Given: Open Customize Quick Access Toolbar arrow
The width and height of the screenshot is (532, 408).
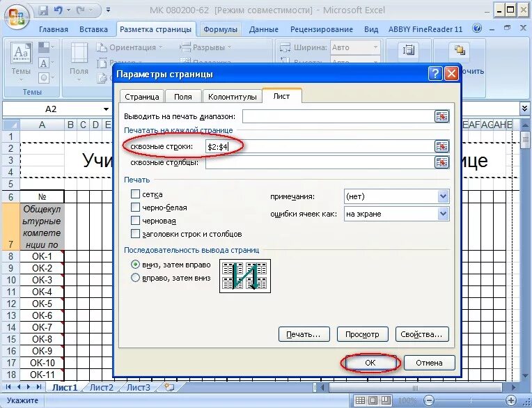Looking at the screenshot, I should click(108, 10).
